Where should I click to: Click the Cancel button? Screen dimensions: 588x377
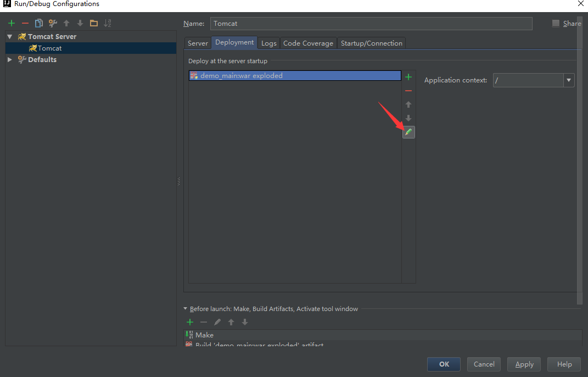(x=484, y=364)
